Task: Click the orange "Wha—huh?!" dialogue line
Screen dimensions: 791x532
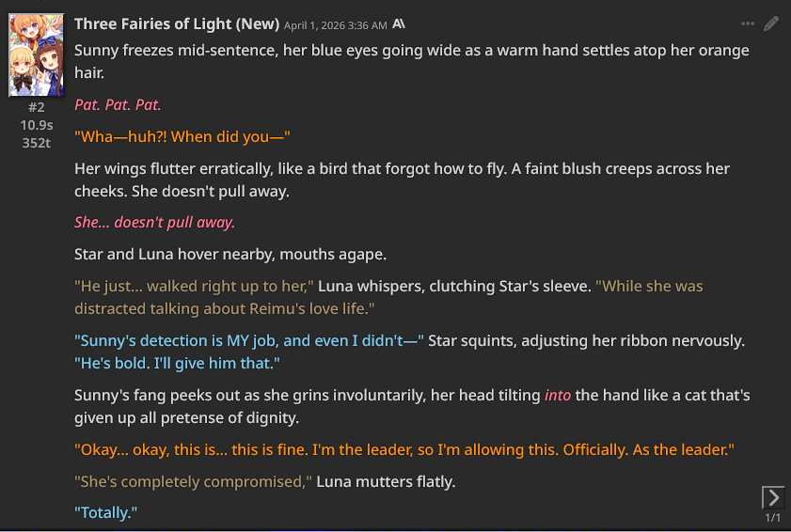Action: coord(182,136)
